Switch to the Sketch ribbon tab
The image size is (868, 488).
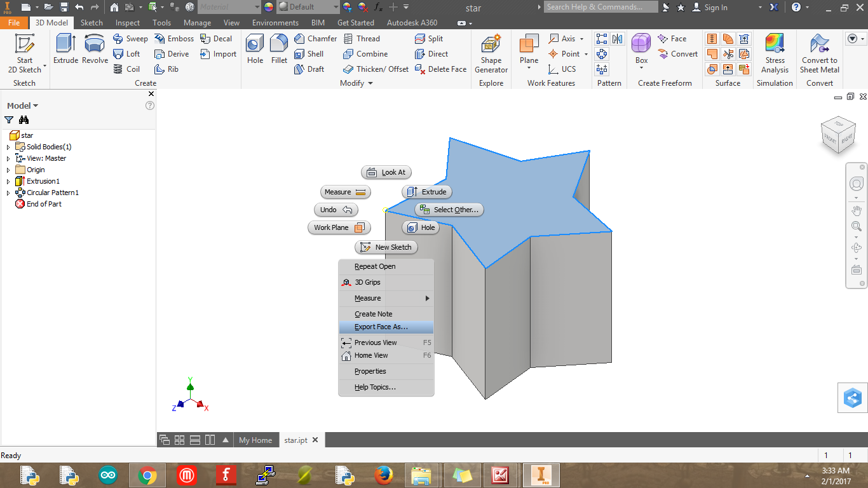coord(92,22)
